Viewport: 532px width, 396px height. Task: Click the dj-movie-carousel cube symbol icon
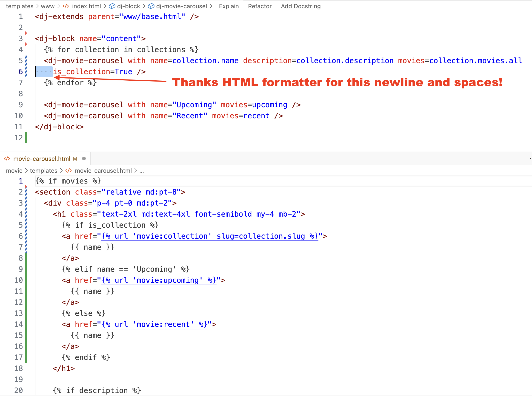point(151,6)
